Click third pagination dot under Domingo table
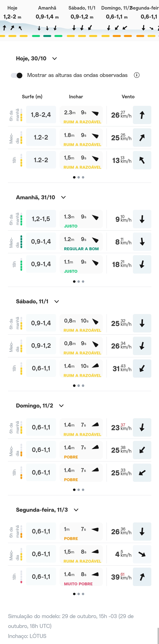159x644 pixels. coord(83,490)
